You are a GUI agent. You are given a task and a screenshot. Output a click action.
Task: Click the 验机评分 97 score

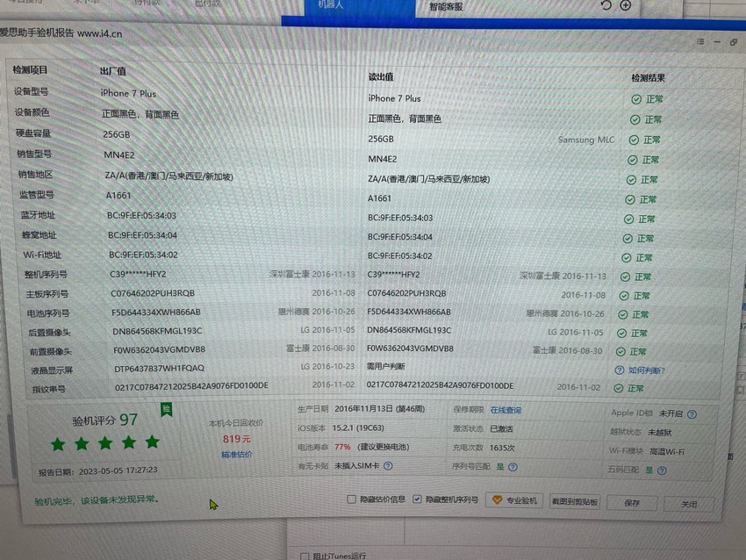click(x=105, y=420)
